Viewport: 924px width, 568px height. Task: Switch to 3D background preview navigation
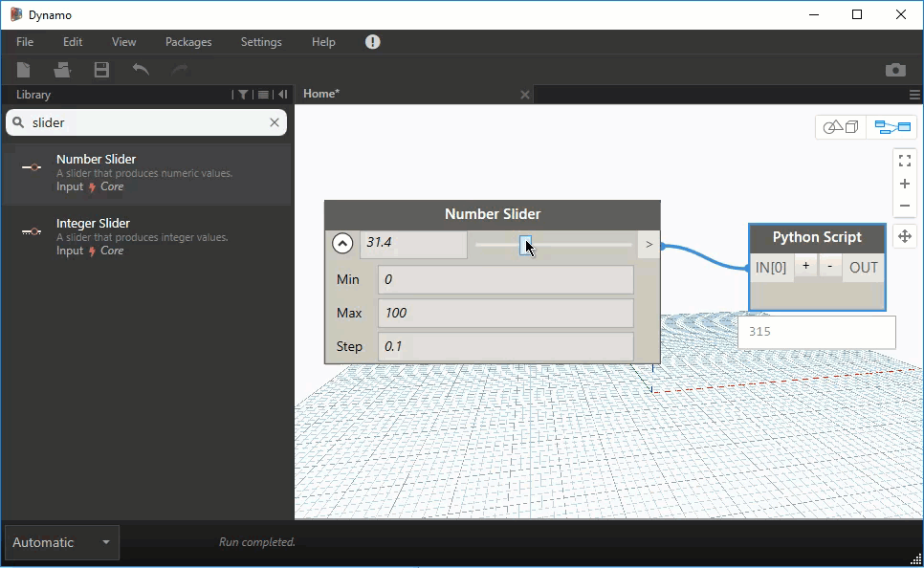coord(842,127)
